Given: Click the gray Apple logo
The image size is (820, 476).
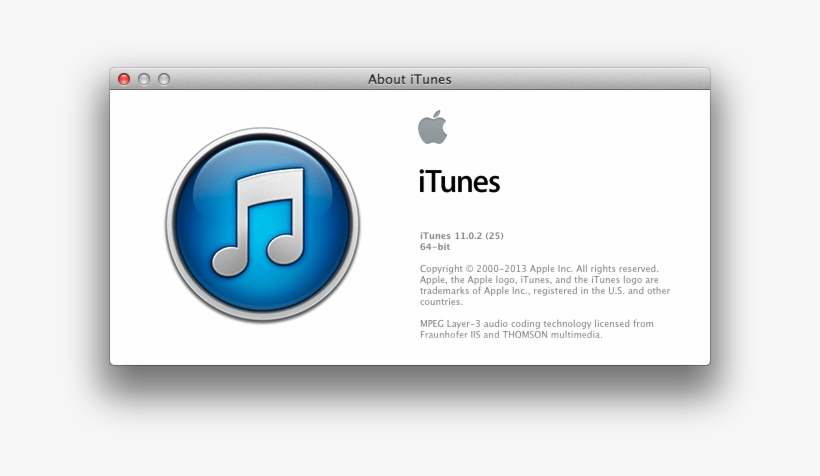Looking at the screenshot, I should (432, 127).
